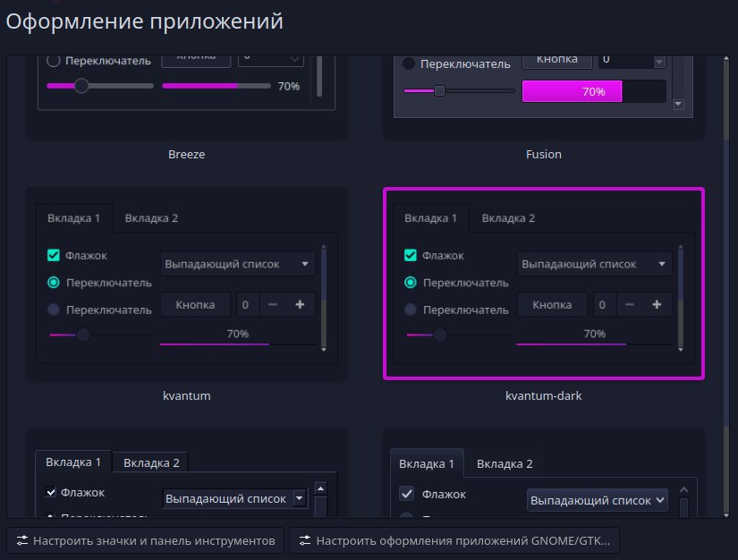Switch to Вкладка 2 in kvantum preview

(x=151, y=218)
